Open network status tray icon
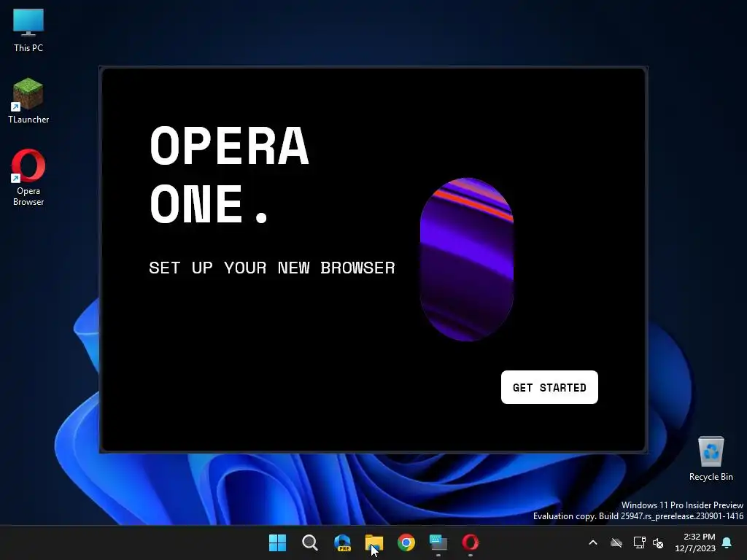 [639, 542]
